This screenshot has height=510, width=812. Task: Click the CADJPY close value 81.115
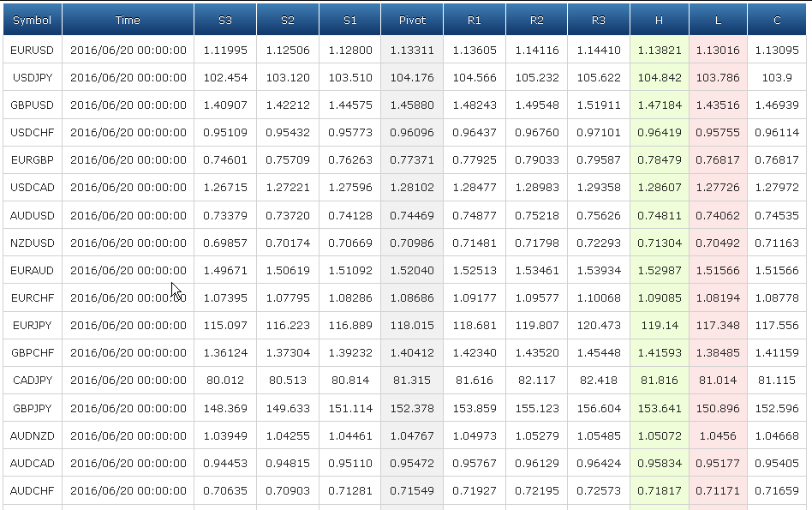[777, 381]
